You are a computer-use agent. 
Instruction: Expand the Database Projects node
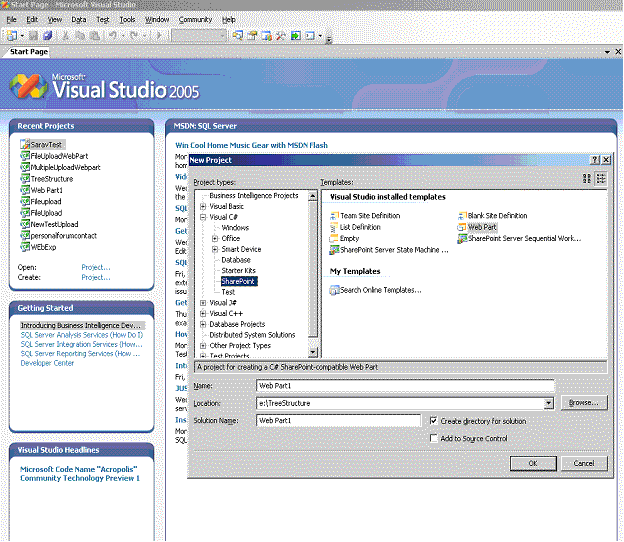click(x=203, y=324)
